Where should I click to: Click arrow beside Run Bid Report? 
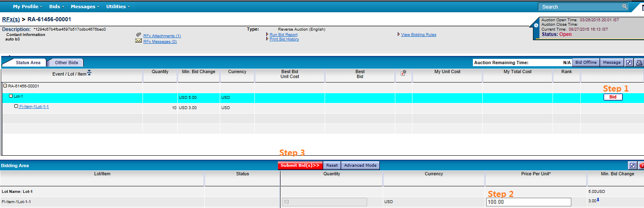(267, 34)
